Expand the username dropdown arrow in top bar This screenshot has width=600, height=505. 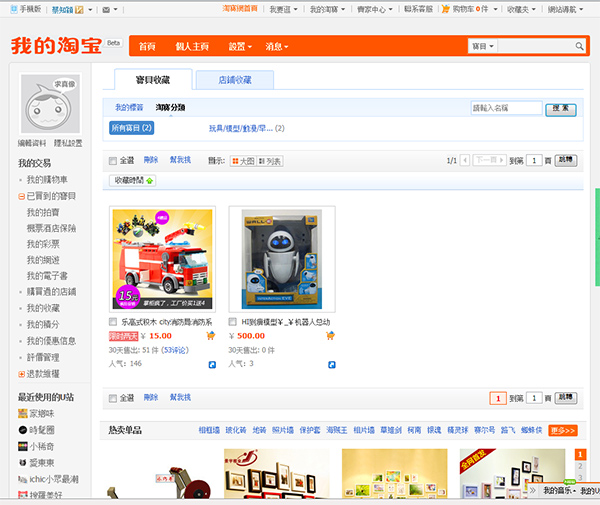[90, 10]
